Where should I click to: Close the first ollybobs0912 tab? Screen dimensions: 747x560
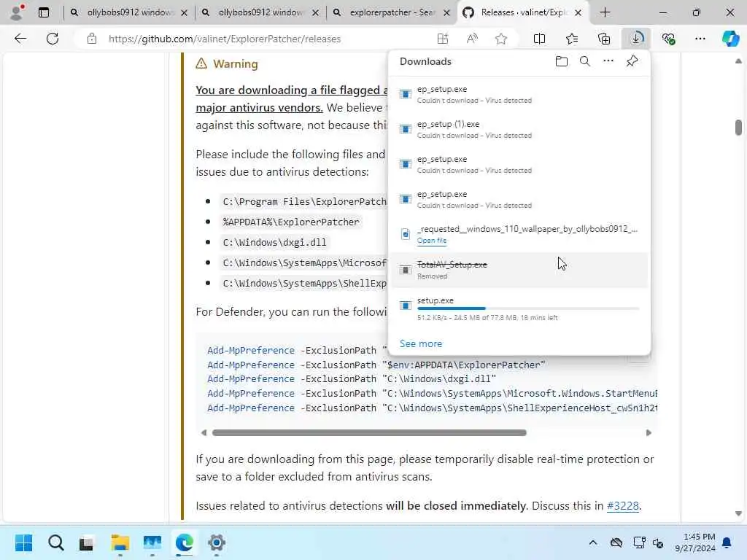[185, 13]
